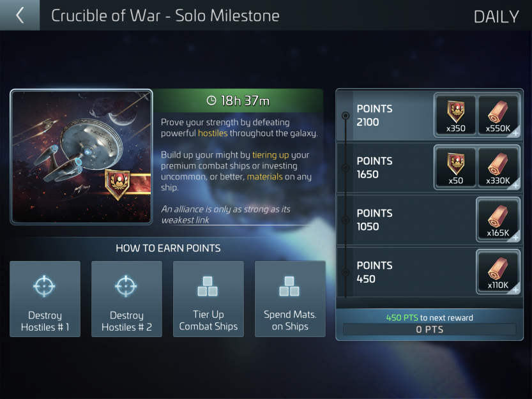Open Destroy Hostiles # 2 scoring tile
The width and height of the screenshot is (532, 399).
126,299
